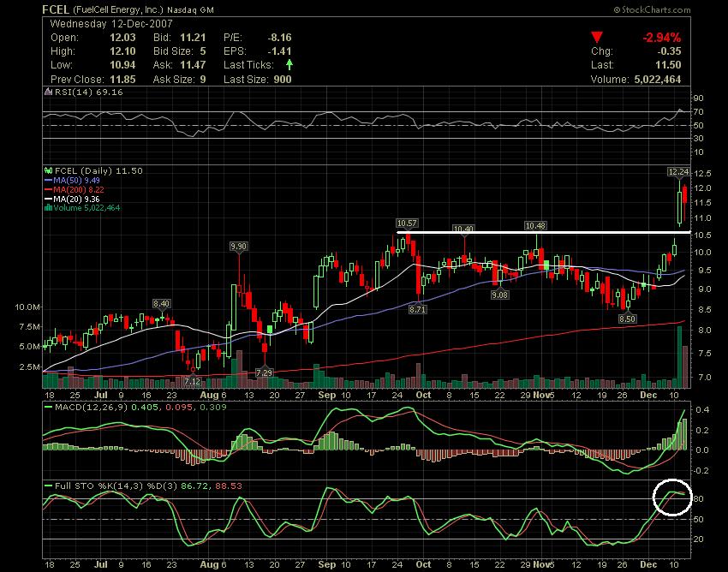The image size is (728, 572).
Task: Click the 90 label on RSI axis
Action: (x=698, y=98)
